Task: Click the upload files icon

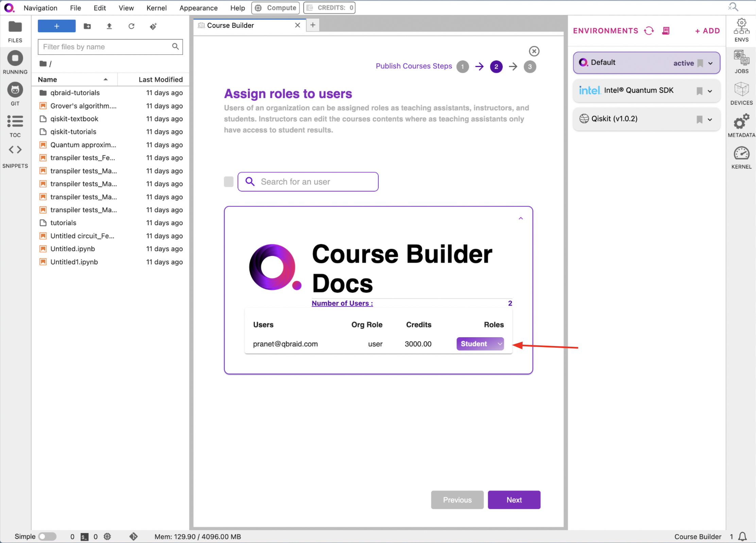Action: tap(109, 26)
